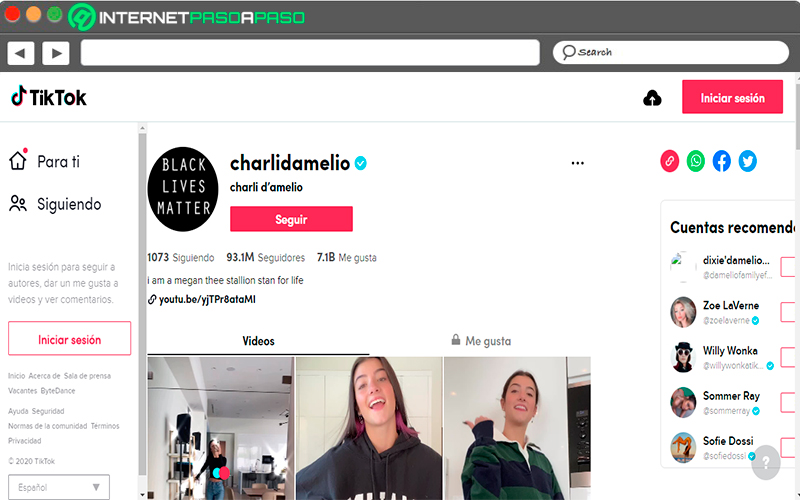Share profile via the Twitter icon
Screen dimensions: 800x500
click(x=747, y=161)
